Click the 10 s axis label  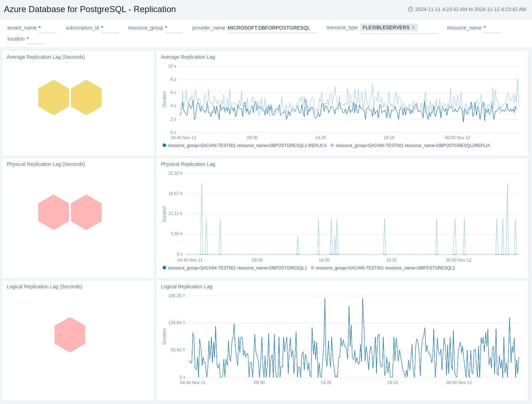click(x=172, y=66)
